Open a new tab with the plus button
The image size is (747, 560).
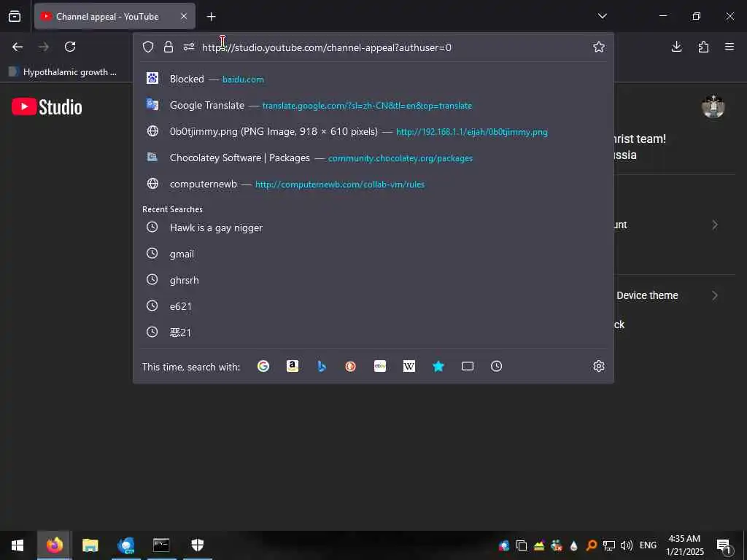tap(211, 17)
